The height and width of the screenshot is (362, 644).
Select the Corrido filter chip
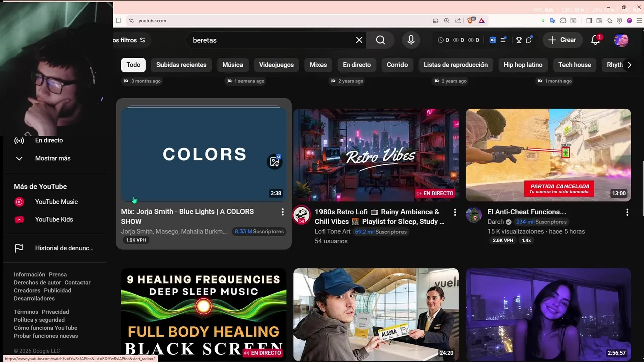[x=397, y=65]
